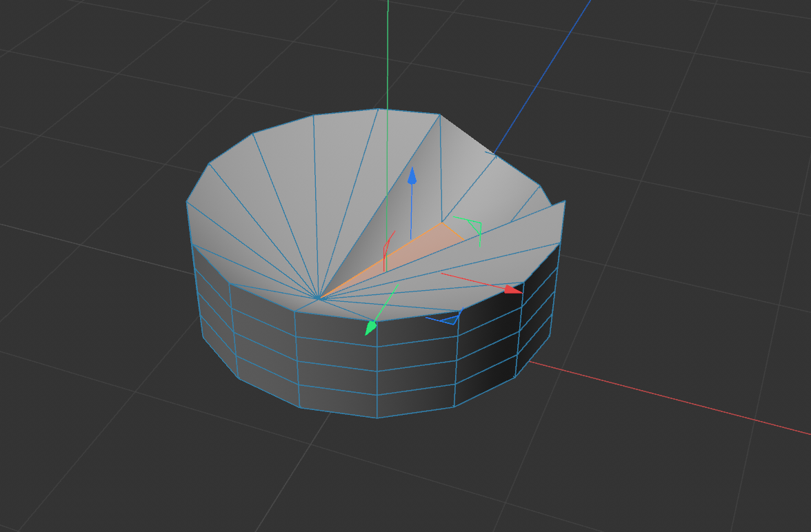Click the green Y-axis arrow tip of the gizmo
The width and height of the screenshot is (811, 532).
[370, 328]
